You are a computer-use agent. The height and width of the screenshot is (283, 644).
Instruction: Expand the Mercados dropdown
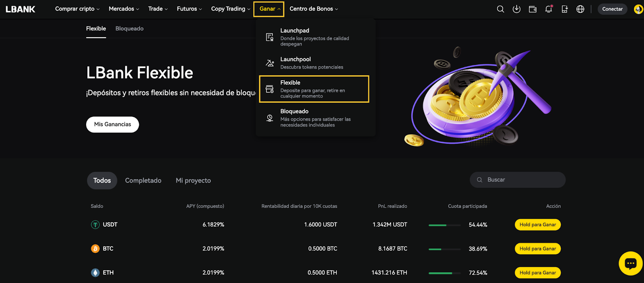(124, 9)
